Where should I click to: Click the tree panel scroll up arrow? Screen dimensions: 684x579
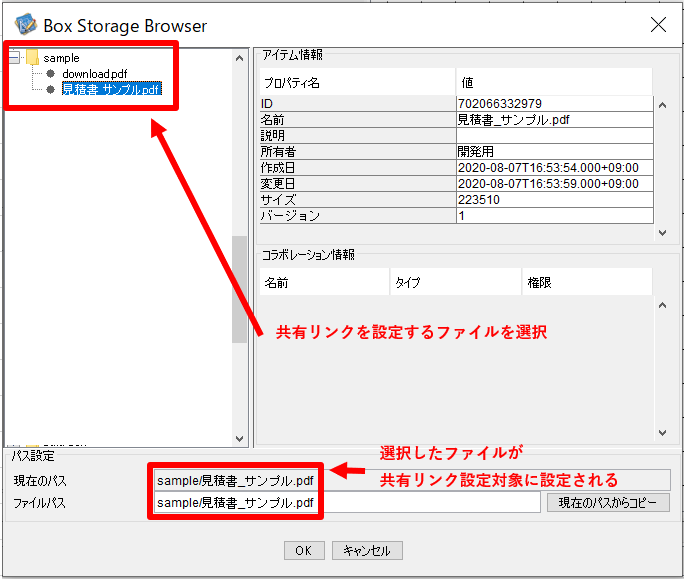(x=239, y=58)
